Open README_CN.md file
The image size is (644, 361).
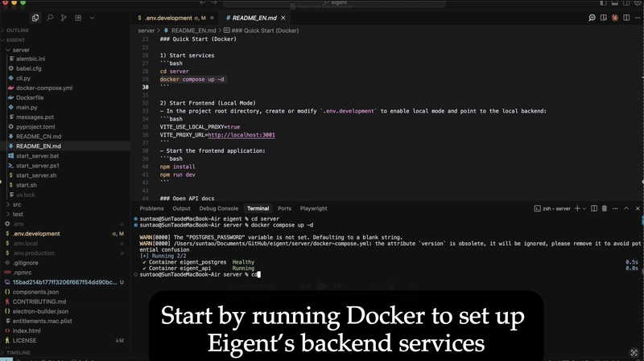point(39,136)
